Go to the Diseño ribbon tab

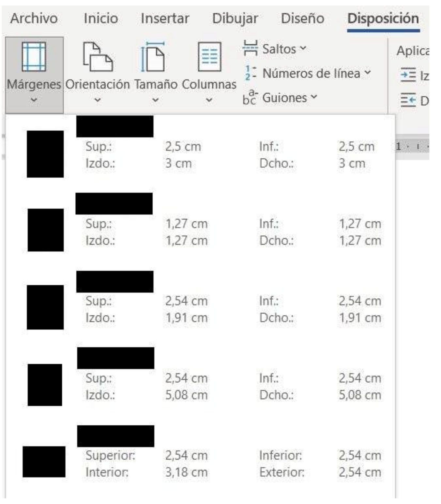click(x=302, y=18)
